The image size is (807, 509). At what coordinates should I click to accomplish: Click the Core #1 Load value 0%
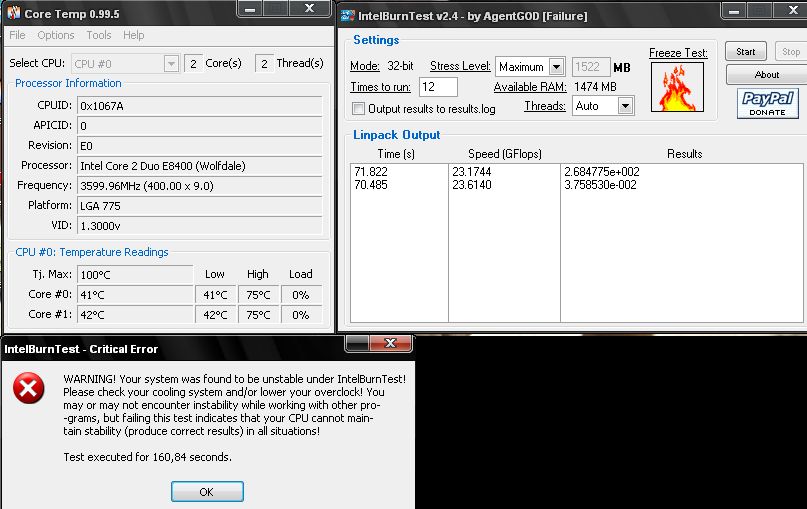301,314
